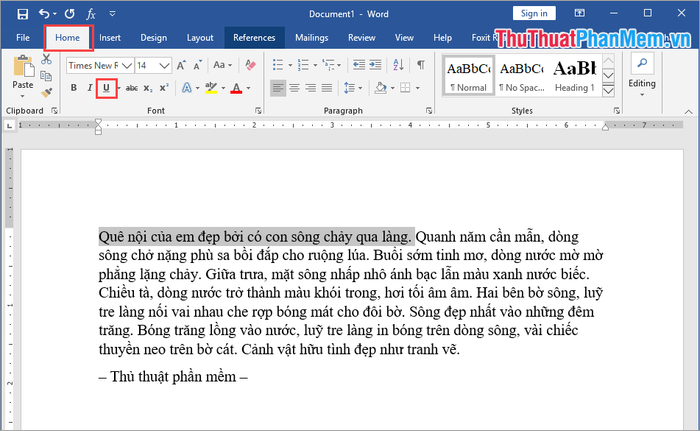
Task: Increase font size
Action: (x=181, y=66)
